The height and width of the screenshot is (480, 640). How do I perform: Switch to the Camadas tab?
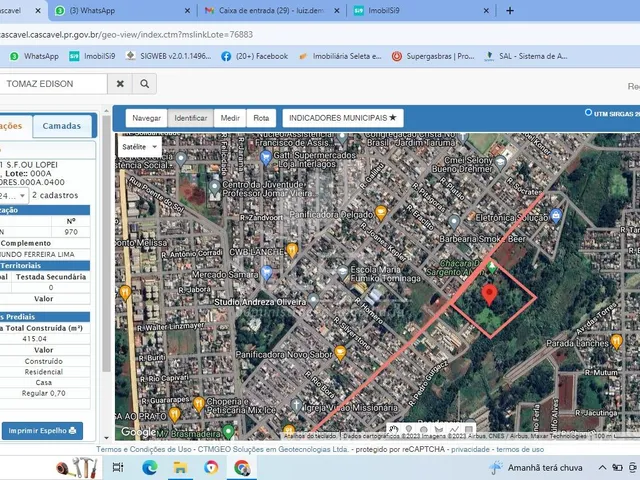pyautogui.click(x=62, y=126)
